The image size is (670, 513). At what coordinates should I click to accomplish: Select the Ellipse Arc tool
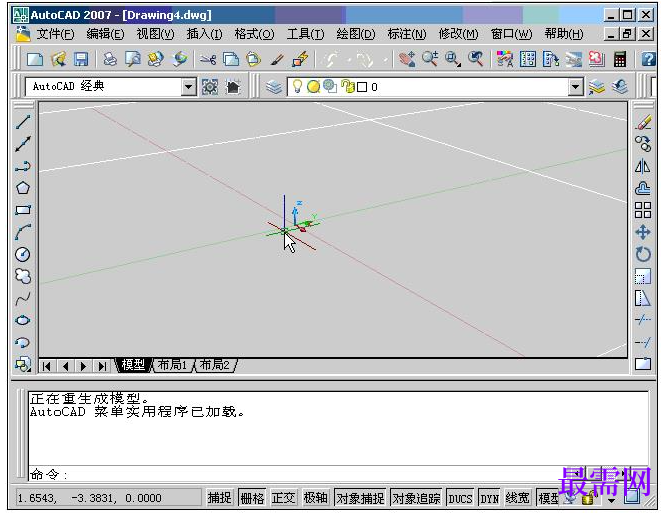(x=23, y=343)
